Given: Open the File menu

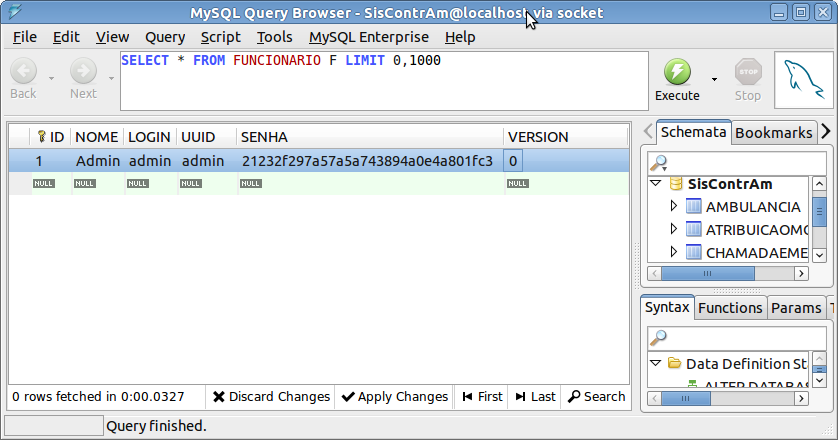Looking at the screenshot, I should (x=25, y=37).
